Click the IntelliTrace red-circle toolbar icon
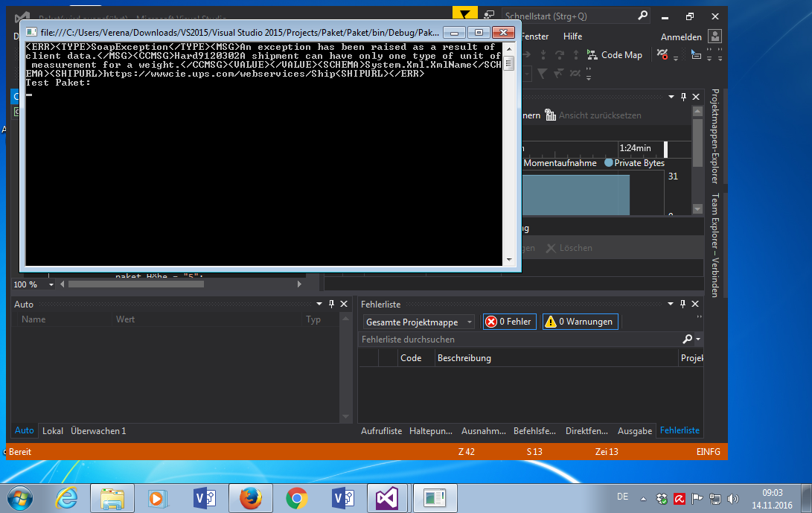 pos(662,54)
